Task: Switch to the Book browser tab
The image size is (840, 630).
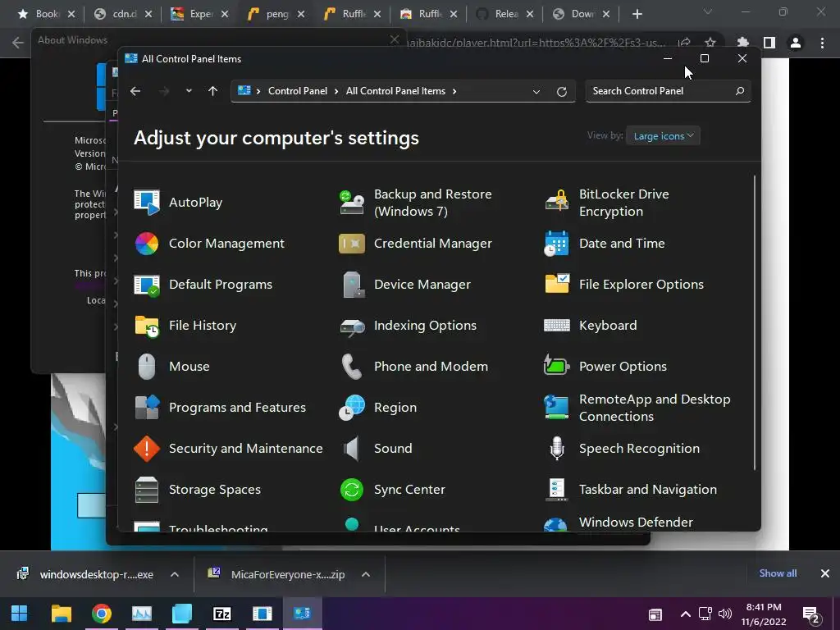Action: (46, 14)
